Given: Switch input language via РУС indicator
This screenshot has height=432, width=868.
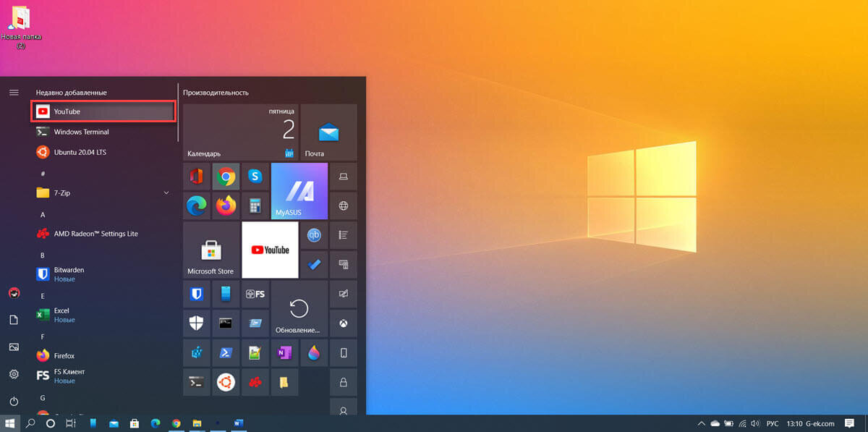Looking at the screenshot, I should coord(773,423).
